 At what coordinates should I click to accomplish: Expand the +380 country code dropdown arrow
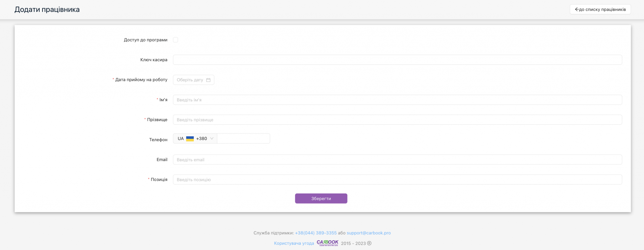click(212, 139)
